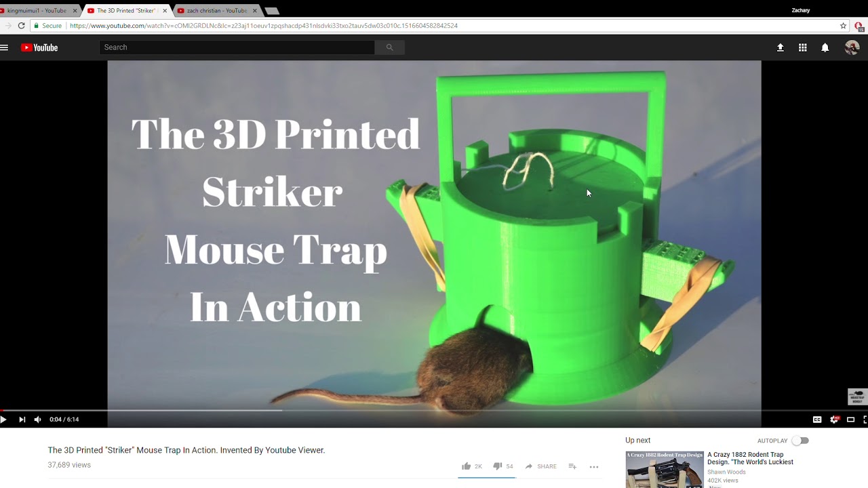Click inside the YouTube search field
The width and height of the screenshot is (868, 488).
tap(237, 47)
